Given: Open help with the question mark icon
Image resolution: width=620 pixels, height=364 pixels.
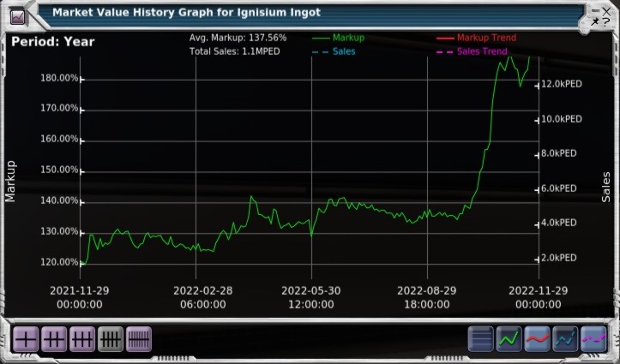Looking at the screenshot, I should (x=607, y=21).
